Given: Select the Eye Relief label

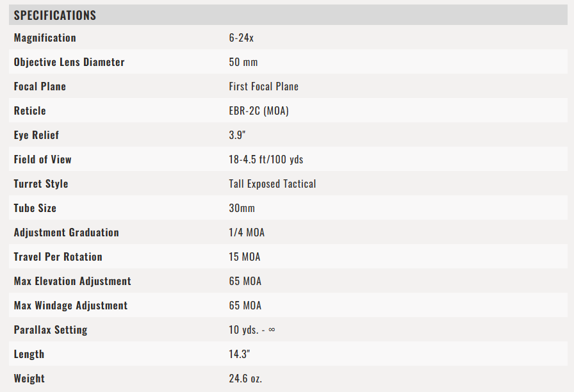Looking at the screenshot, I should (x=37, y=135).
